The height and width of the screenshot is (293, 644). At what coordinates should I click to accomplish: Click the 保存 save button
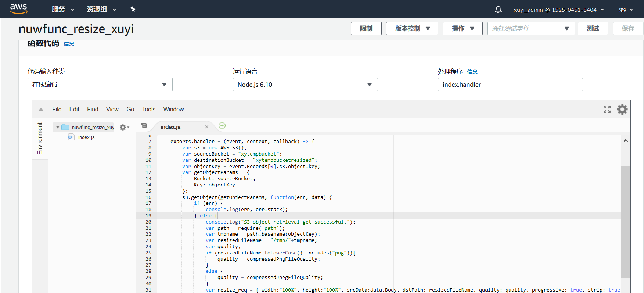(628, 28)
